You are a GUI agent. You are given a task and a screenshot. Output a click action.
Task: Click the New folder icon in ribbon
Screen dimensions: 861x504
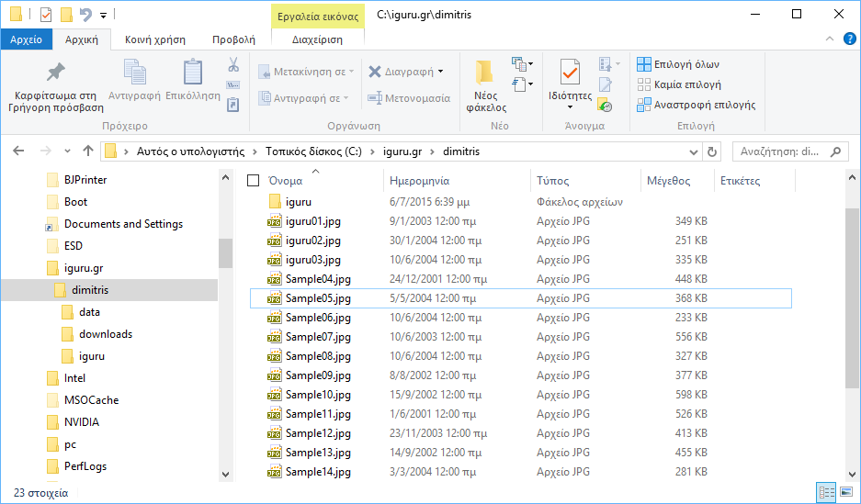(485, 72)
